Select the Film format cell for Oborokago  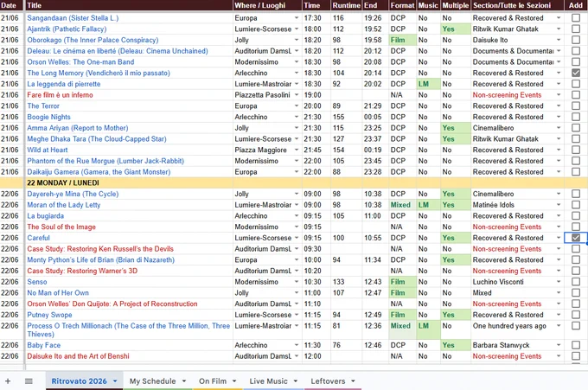(402, 40)
